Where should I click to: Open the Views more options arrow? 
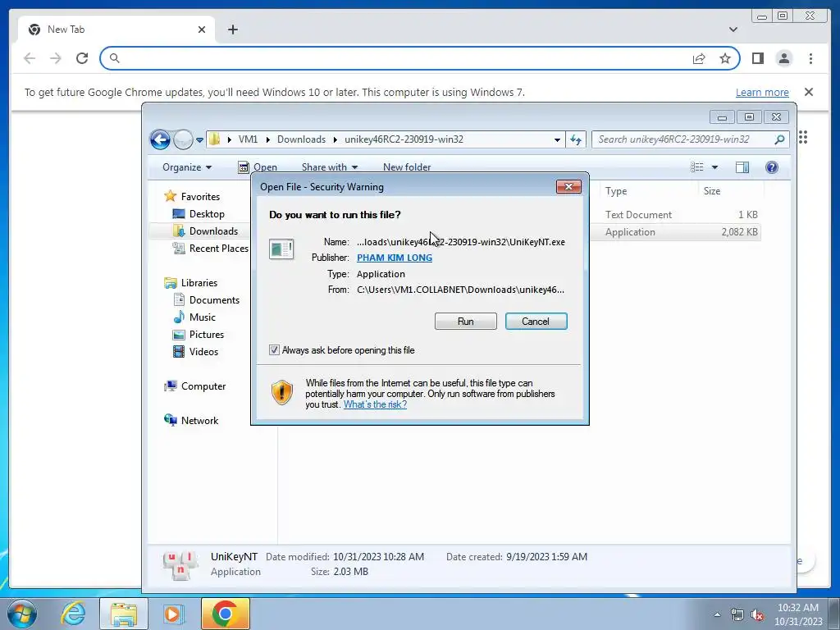point(714,167)
